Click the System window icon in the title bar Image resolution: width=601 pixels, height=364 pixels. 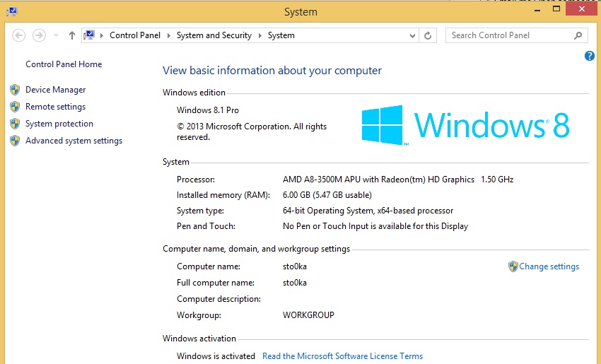(11, 11)
